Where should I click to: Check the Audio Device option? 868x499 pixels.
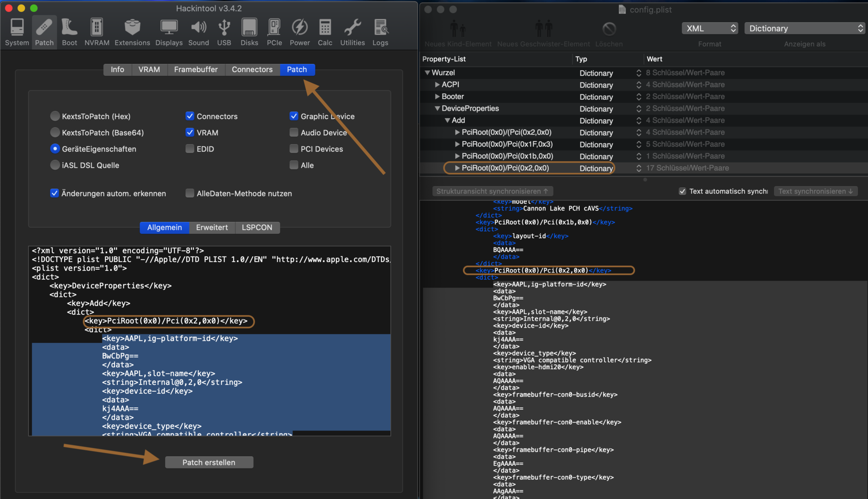(294, 133)
